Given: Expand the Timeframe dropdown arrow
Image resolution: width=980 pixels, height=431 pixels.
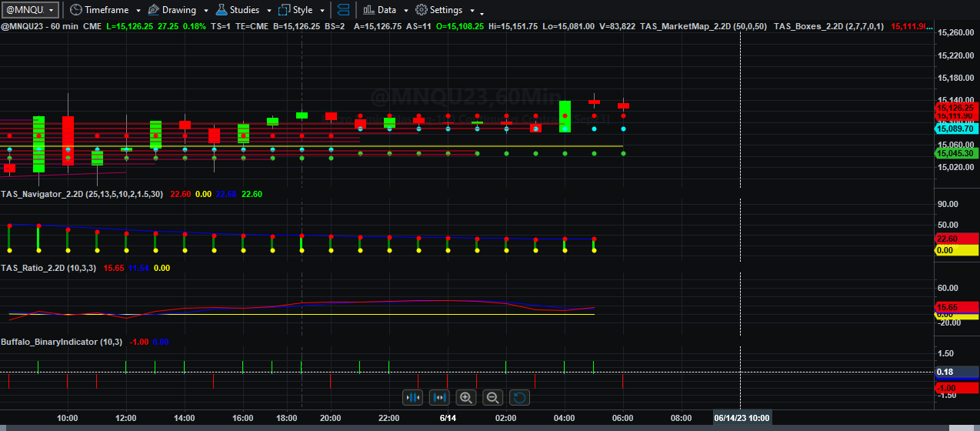Looking at the screenshot, I should pyautogui.click(x=138, y=11).
